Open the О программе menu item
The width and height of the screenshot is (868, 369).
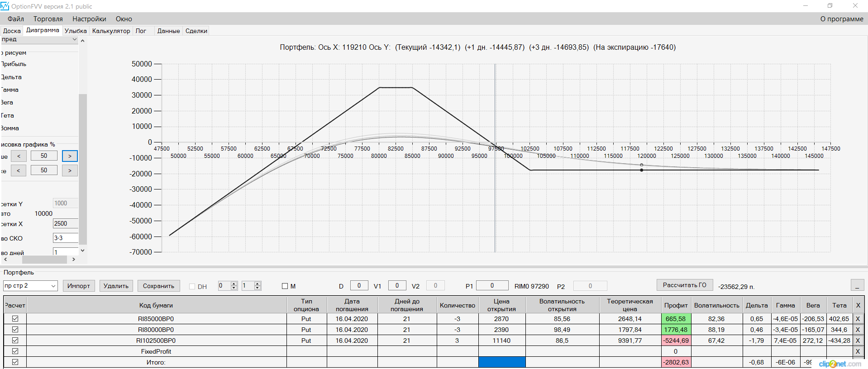pyautogui.click(x=842, y=19)
